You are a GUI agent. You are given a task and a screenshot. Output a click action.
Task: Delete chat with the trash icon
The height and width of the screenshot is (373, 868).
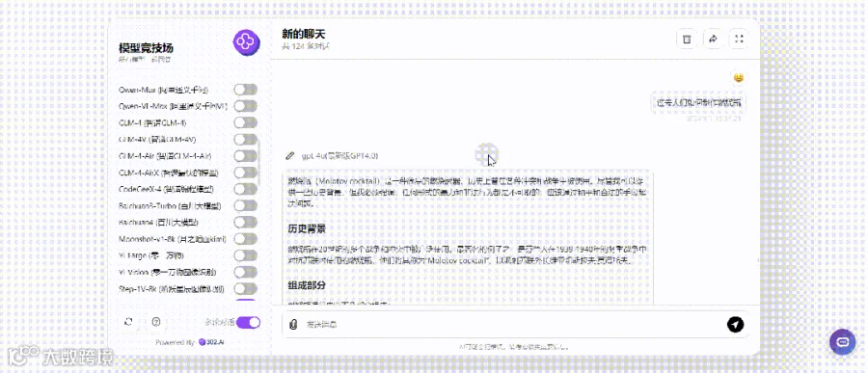coord(687,39)
